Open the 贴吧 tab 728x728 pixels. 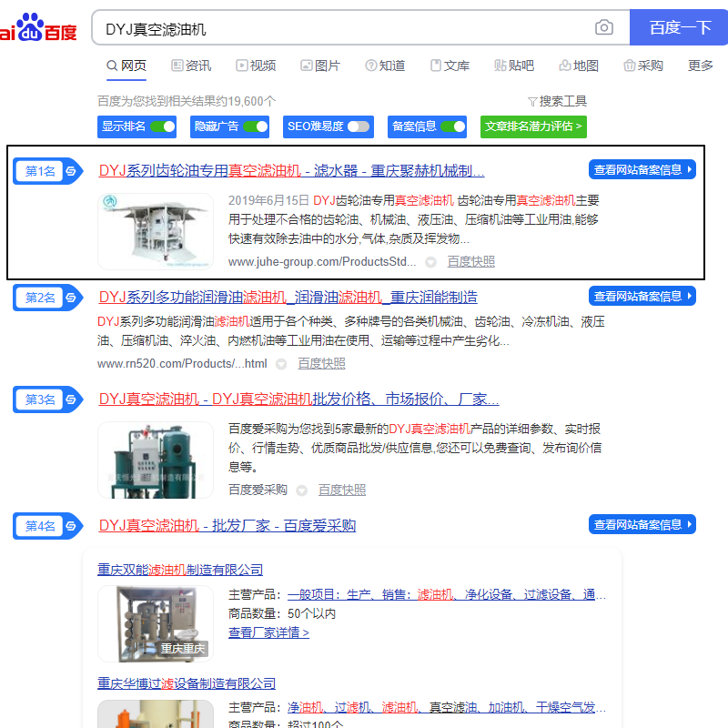514,66
